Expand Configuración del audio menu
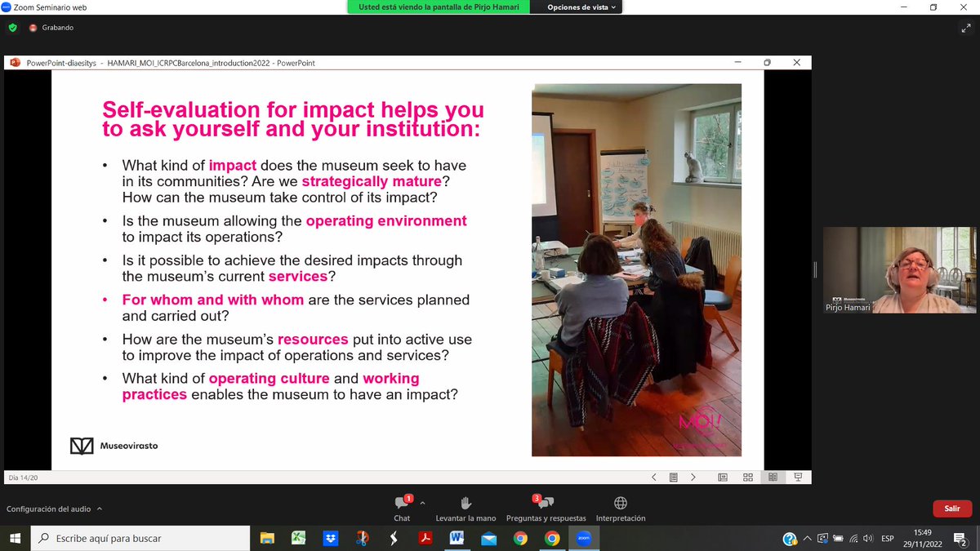Screen dimensions: 980x551 click(x=55, y=509)
